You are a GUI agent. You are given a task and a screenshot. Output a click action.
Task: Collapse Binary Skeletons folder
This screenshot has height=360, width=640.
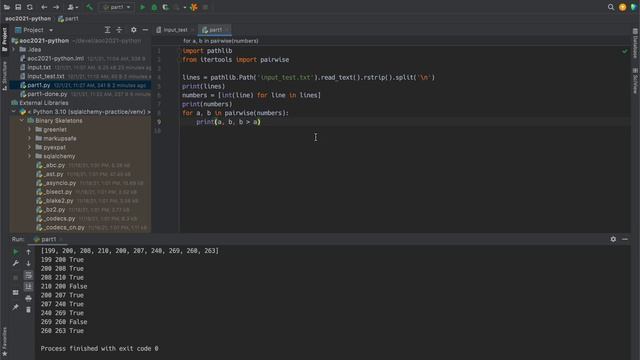22,121
